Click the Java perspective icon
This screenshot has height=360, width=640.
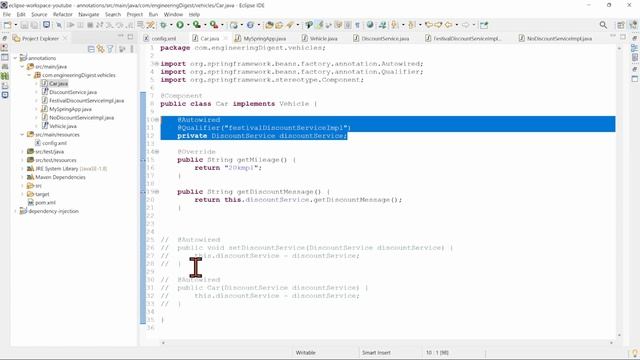coord(633,25)
